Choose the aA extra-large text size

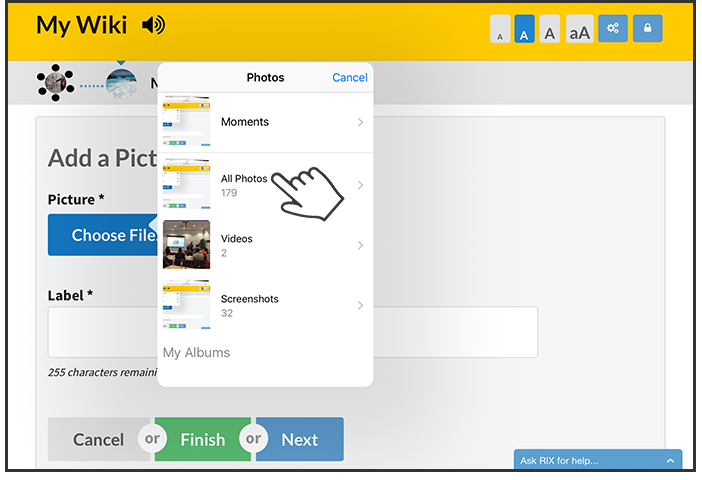579,29
